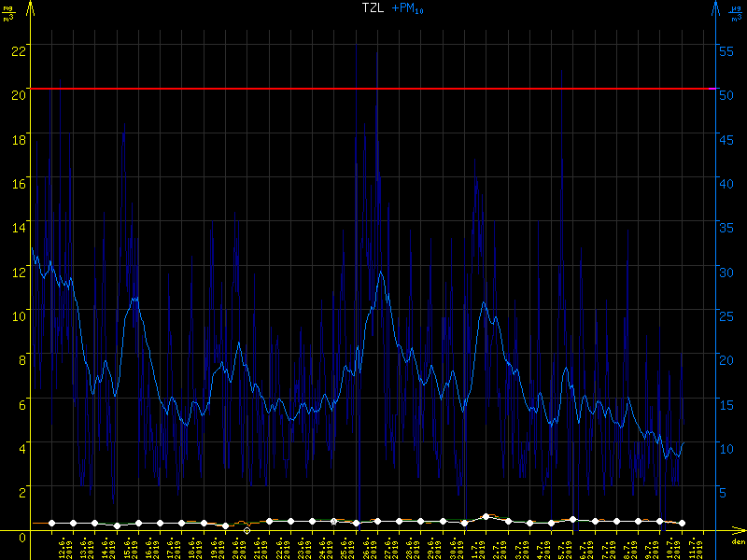Select the first white data point marker
747x560 pixels.
pyautogui.click(x=52, y=524)
